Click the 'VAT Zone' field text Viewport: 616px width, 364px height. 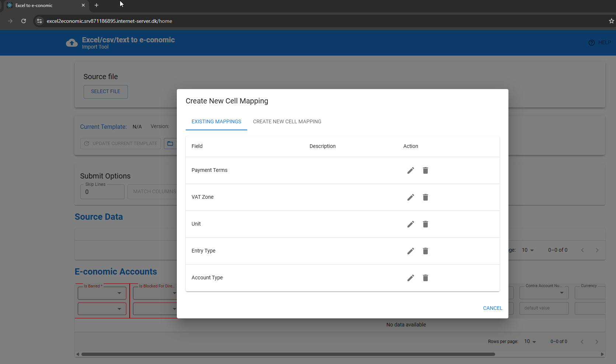tap(203, 197)
